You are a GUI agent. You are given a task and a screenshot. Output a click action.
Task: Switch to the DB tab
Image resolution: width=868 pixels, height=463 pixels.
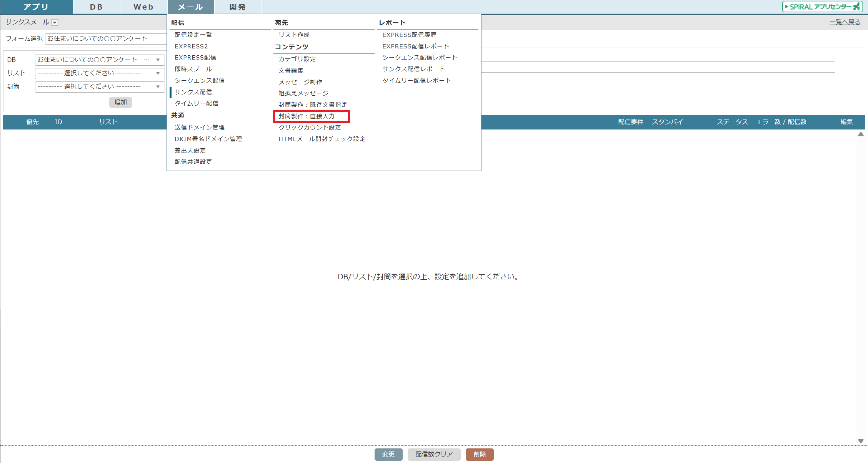pyautogui.click(x=97, y=7)
